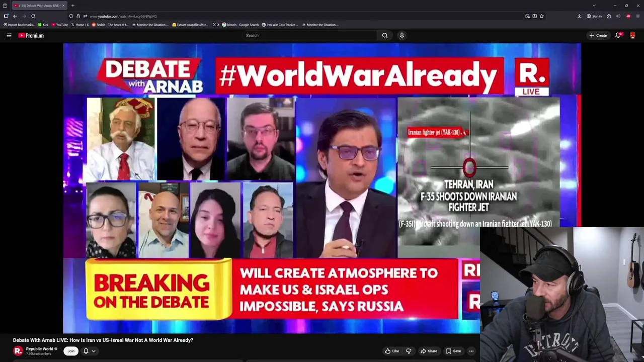The image size is (644, 362).
Task: Open the YouTube guide hamburger menu
Action: 9,35
